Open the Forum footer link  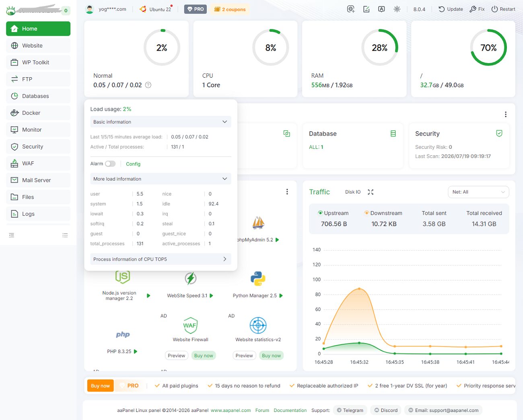pyautogui.click(x=262, y=410)
